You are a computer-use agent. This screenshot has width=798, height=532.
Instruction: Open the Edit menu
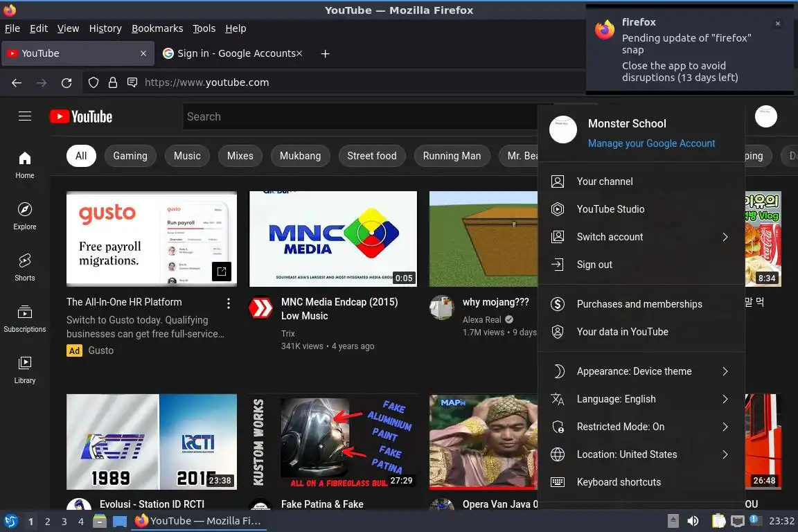tap(39, 28)
